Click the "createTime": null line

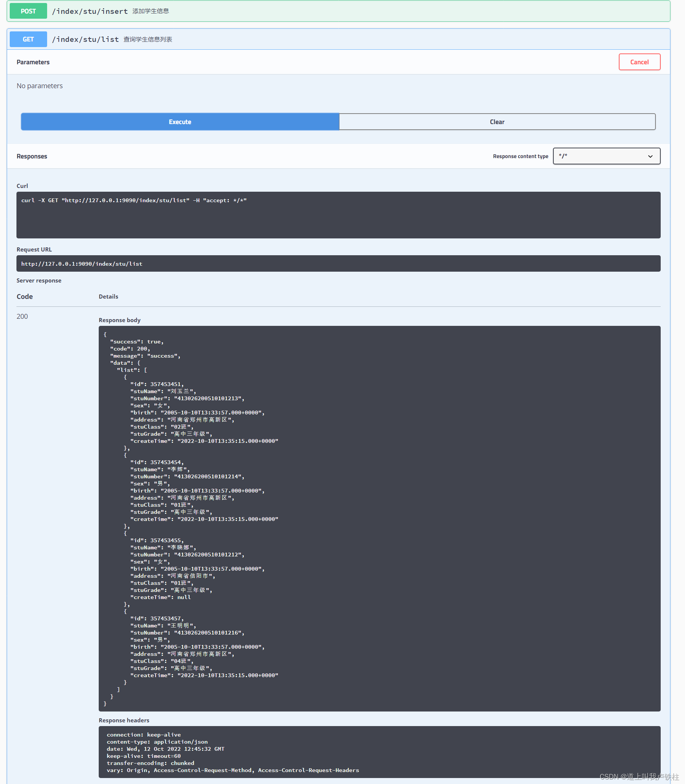(160, 597)
